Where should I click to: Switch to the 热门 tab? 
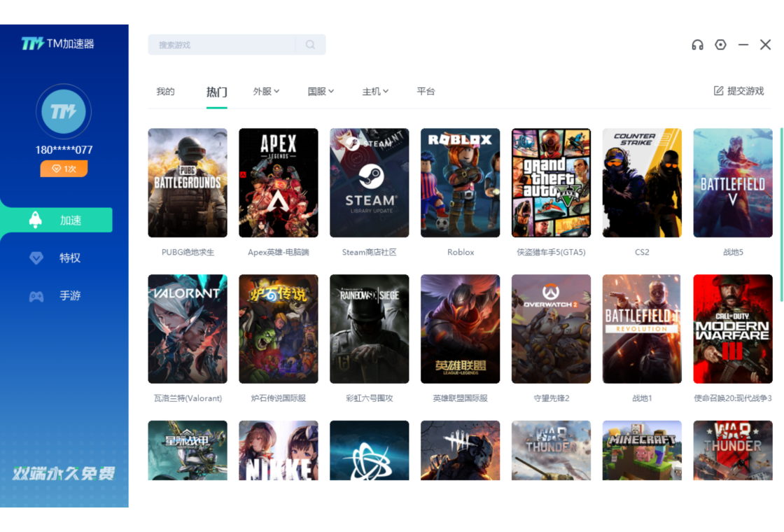click(216, 92)
